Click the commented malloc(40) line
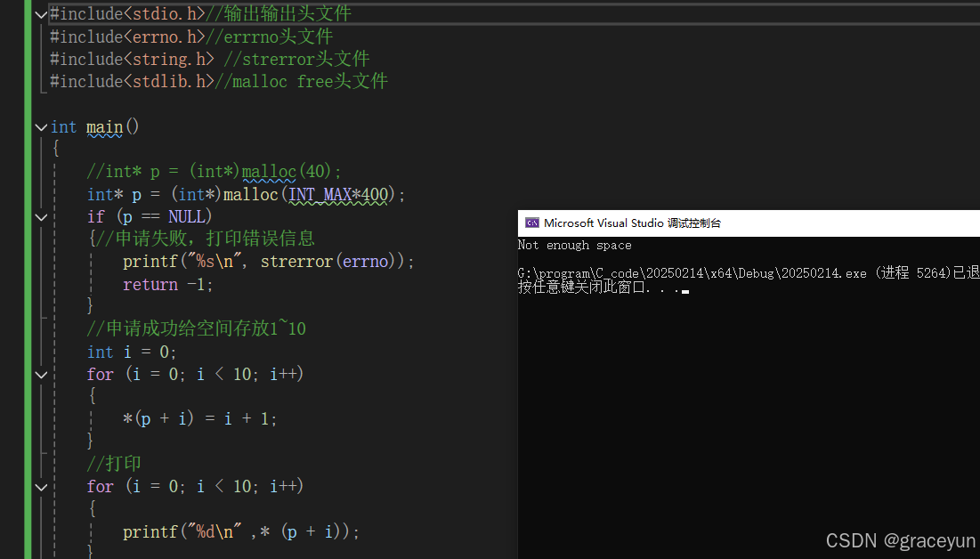 click(x=214, y=171)
